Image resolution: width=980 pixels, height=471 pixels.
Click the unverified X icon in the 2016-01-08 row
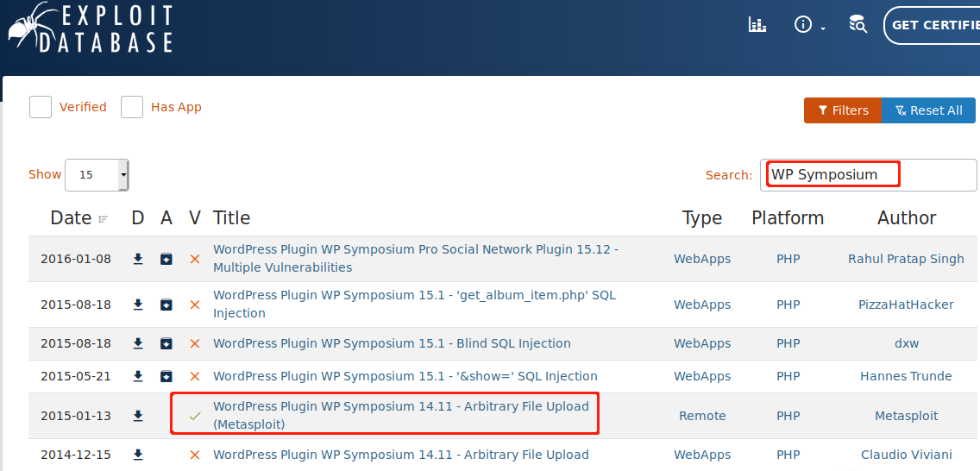[195, 259]
